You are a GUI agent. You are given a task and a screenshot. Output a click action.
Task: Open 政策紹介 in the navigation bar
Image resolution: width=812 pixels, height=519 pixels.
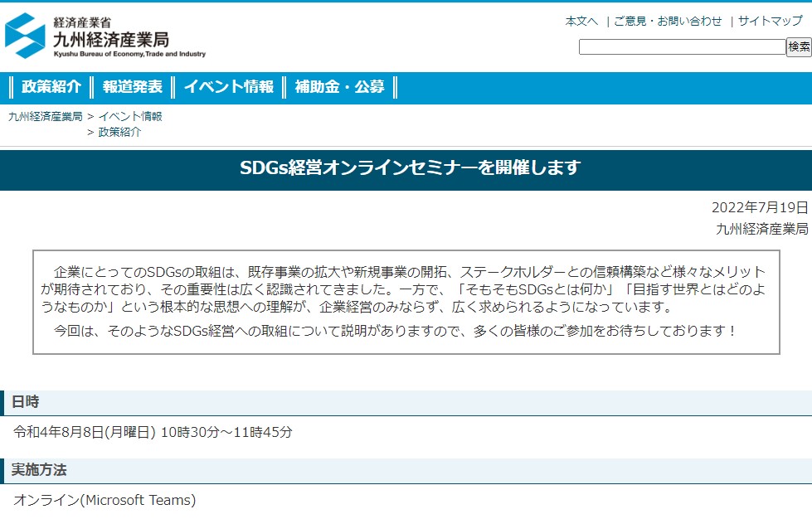coord(51,87)
